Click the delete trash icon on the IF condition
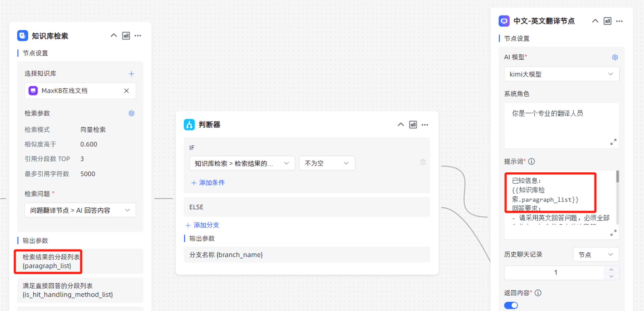 423,162
